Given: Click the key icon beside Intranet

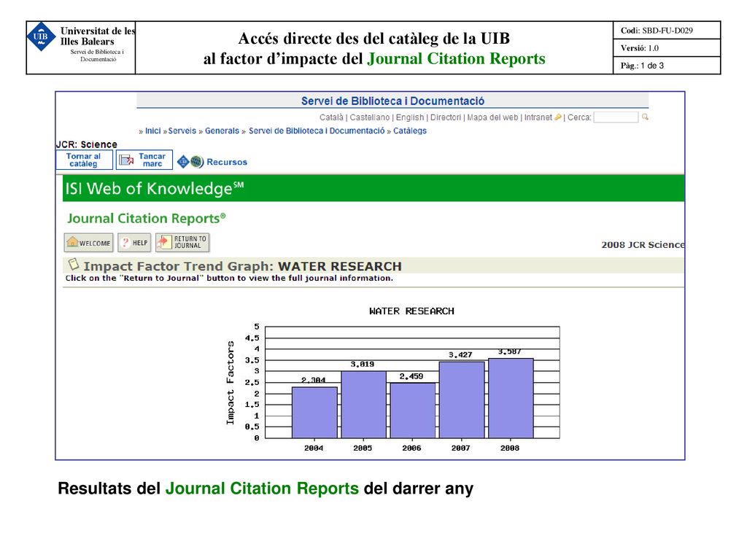Looking at the screenshot, I should [x=558, y=117].
